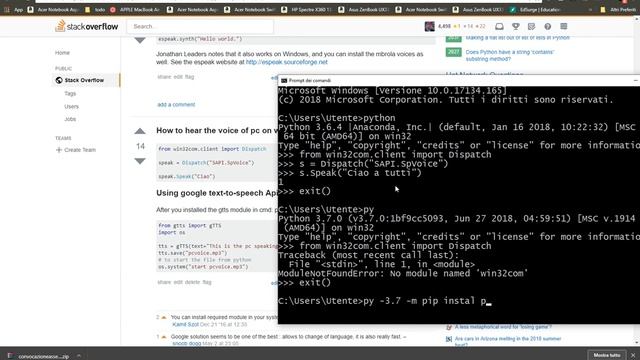Click edit under the gtts answer

click(178, 282)
